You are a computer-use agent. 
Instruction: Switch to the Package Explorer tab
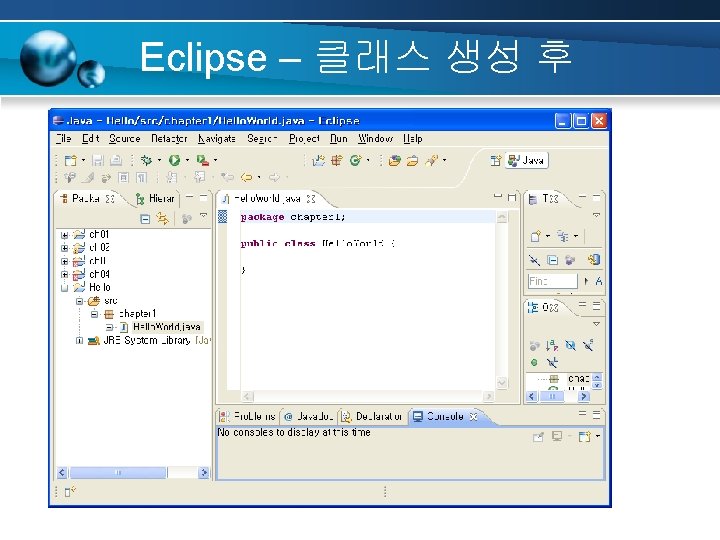[87, 198]
